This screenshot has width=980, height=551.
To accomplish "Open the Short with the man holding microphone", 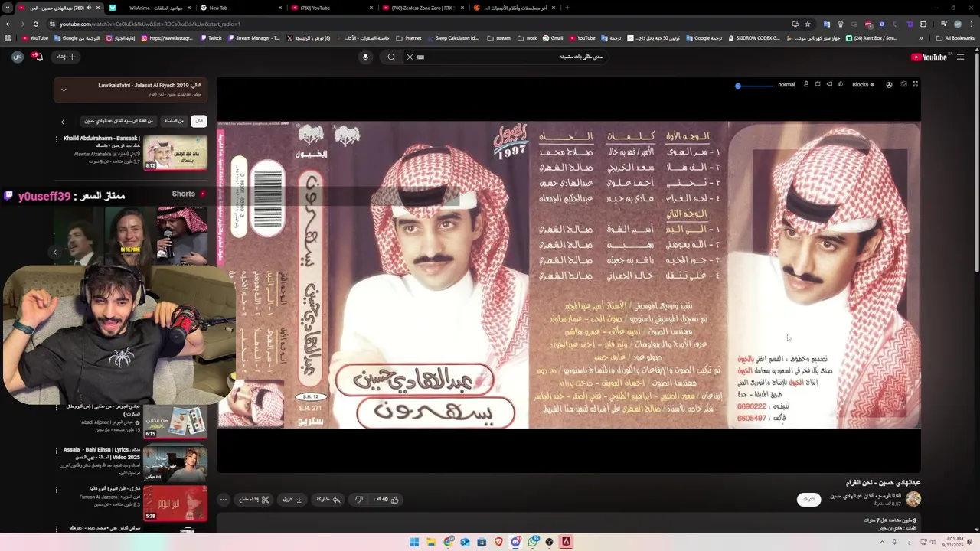I will tap(181, 236).
